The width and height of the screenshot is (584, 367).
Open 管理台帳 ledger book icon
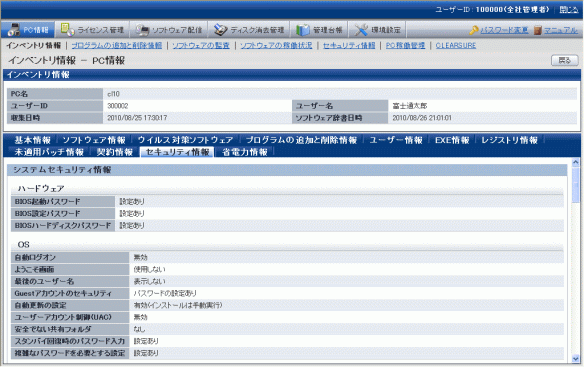(303, 30)
